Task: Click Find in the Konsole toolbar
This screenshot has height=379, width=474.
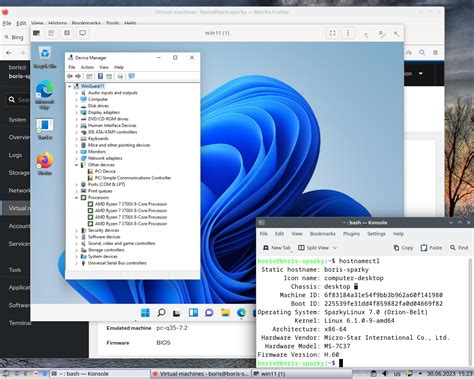Action: point(459,248)
